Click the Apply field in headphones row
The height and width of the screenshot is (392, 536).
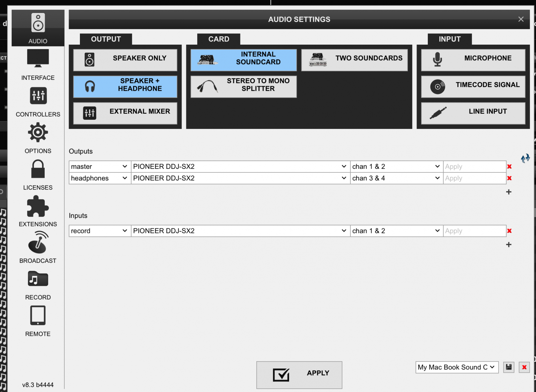point(475,178)
